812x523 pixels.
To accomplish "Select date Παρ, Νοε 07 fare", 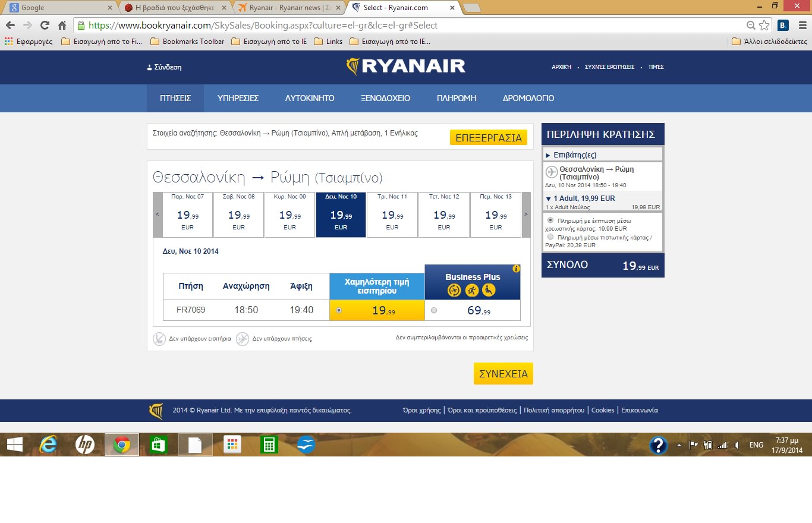I will pyautogui.click(x=187, y=215).
